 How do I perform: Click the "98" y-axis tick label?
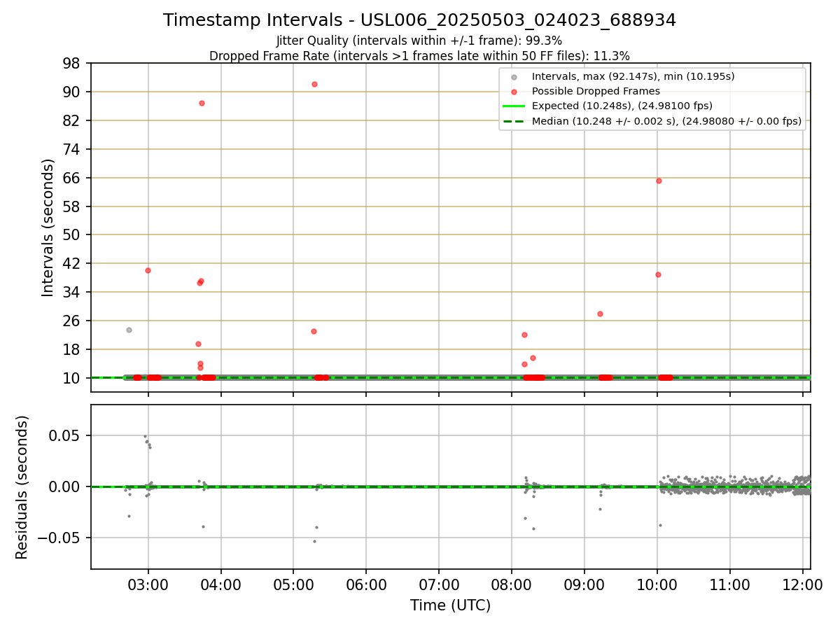click(x=73, y=63)
